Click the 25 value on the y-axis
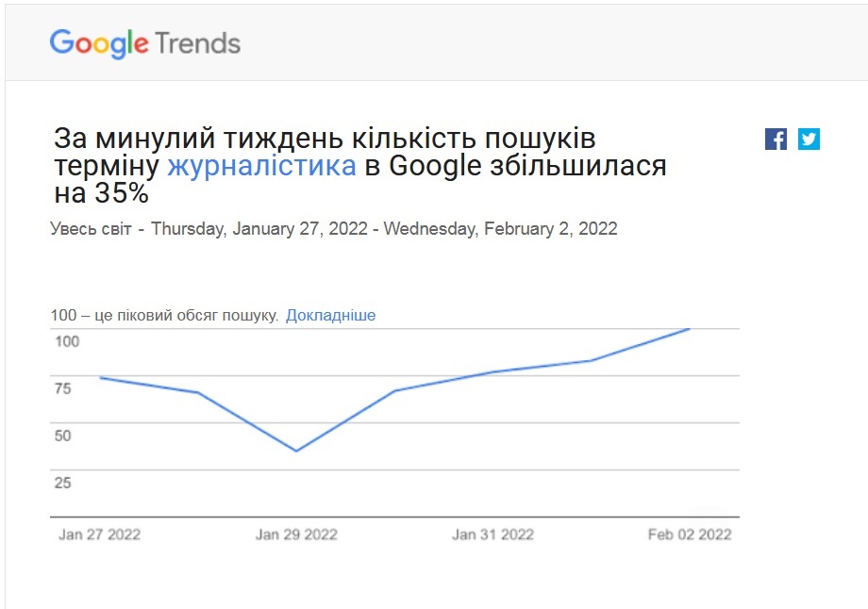This screenshot has width=868, height=609. [x=62, y=483]
